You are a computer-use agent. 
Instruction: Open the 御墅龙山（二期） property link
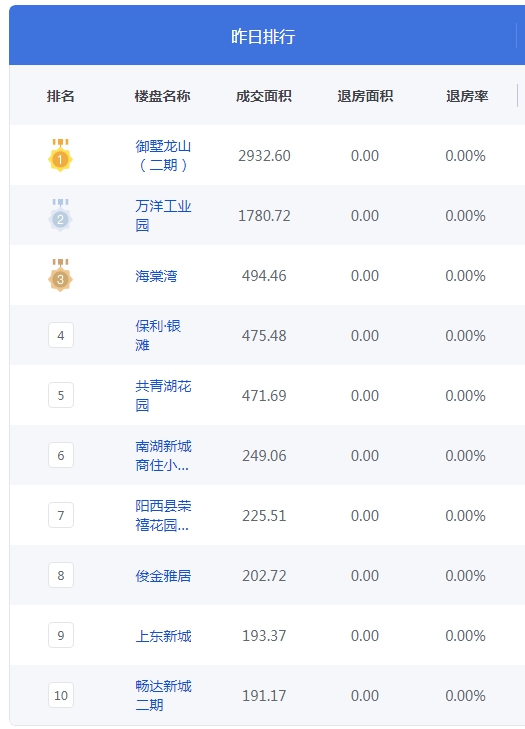point(163,155)
